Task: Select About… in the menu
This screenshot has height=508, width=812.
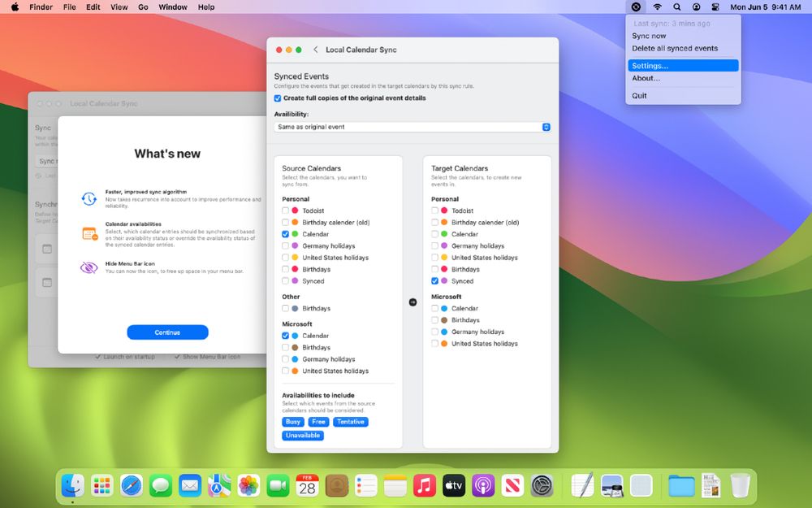Action: (646, 78)
